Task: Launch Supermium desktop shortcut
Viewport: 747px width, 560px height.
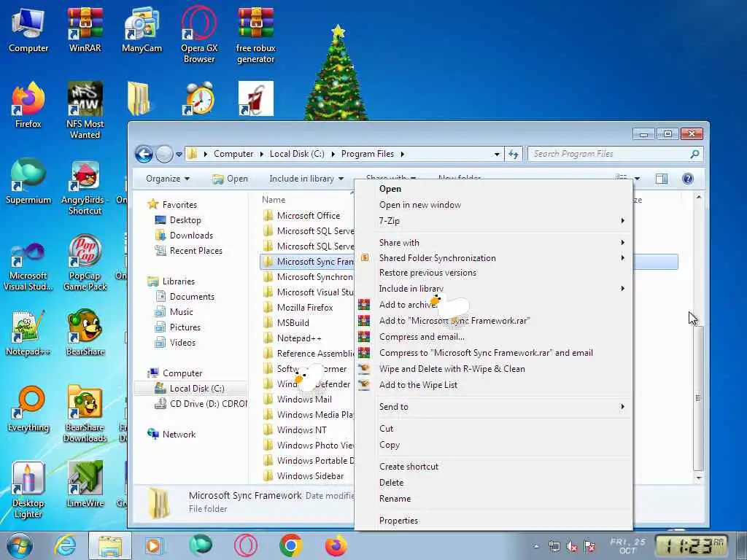Action: pos(28,181)
